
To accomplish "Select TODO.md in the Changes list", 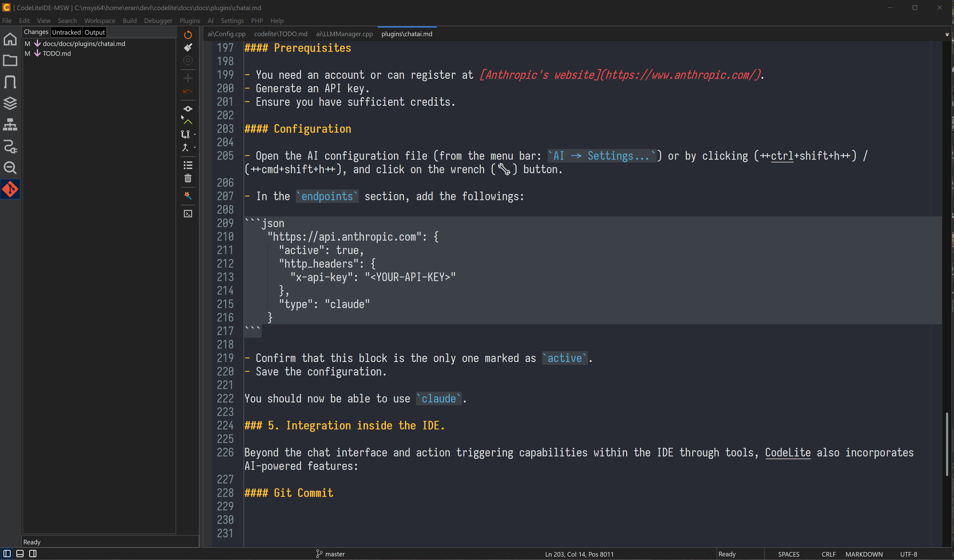I will (56, 53).
